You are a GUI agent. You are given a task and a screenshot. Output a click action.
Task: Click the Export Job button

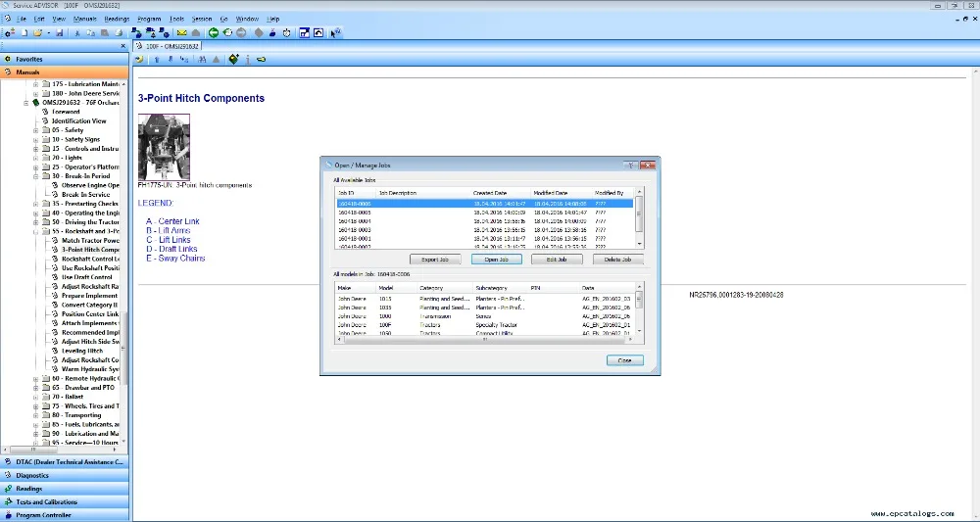click(x=436, y=260)
